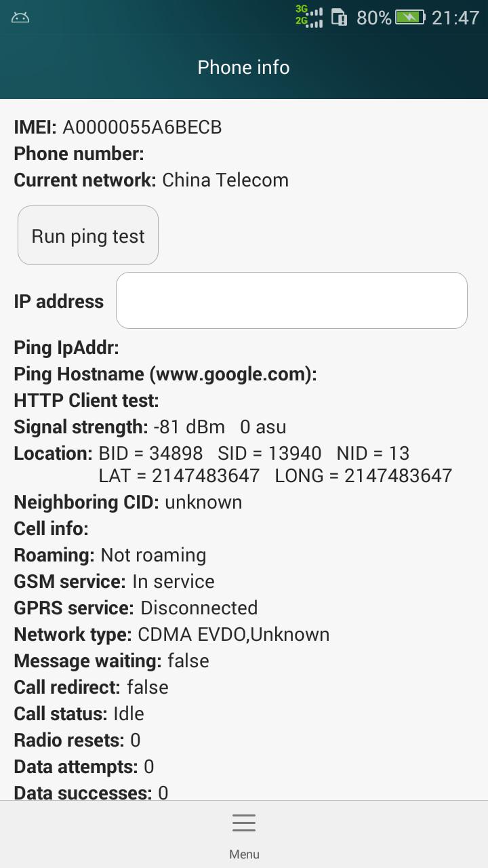Screen dimensions: 488x868
Task: Tap the GPRS service Disconnected row
Action: tap(136, 608)
